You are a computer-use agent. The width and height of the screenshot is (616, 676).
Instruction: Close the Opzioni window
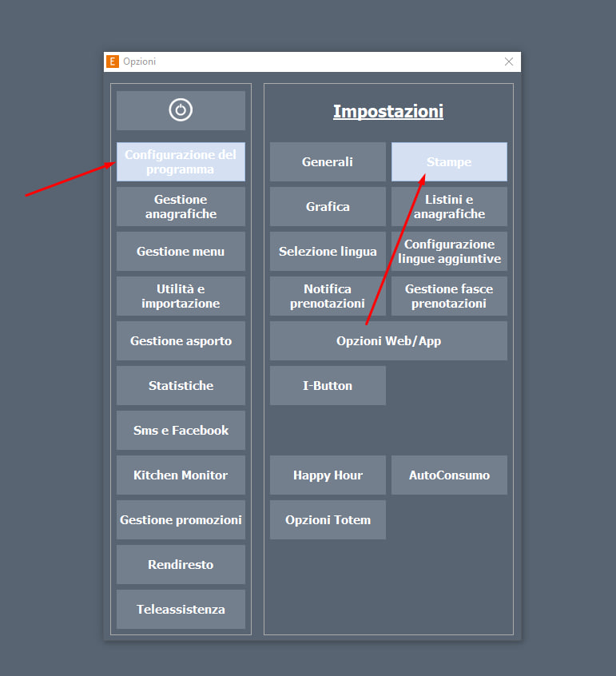(x=509, y=62)
